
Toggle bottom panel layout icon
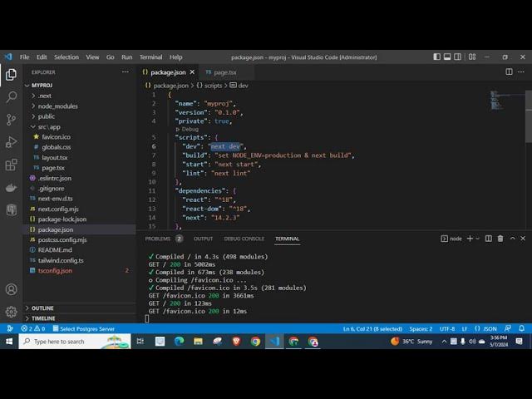point(447,57)
